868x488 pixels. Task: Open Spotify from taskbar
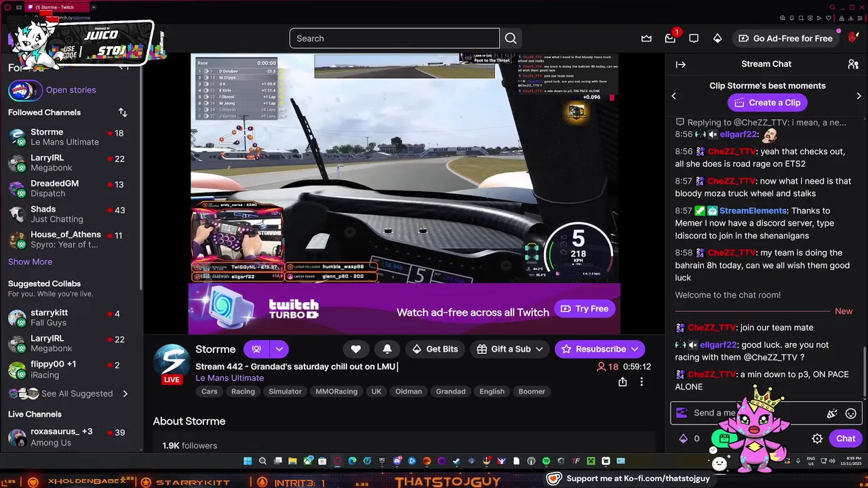(x=546, y=461)
